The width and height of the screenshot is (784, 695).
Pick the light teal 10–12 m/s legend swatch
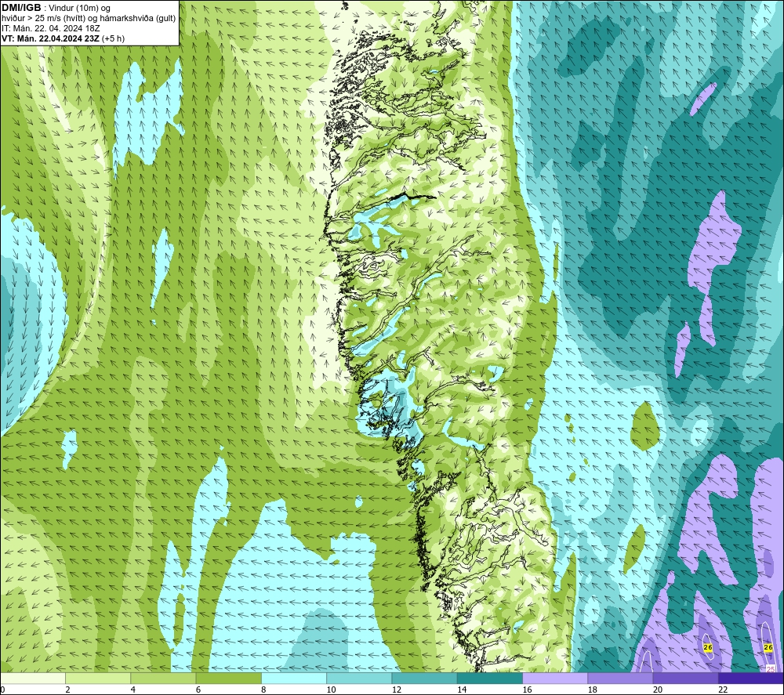click(x=359, y=678)
